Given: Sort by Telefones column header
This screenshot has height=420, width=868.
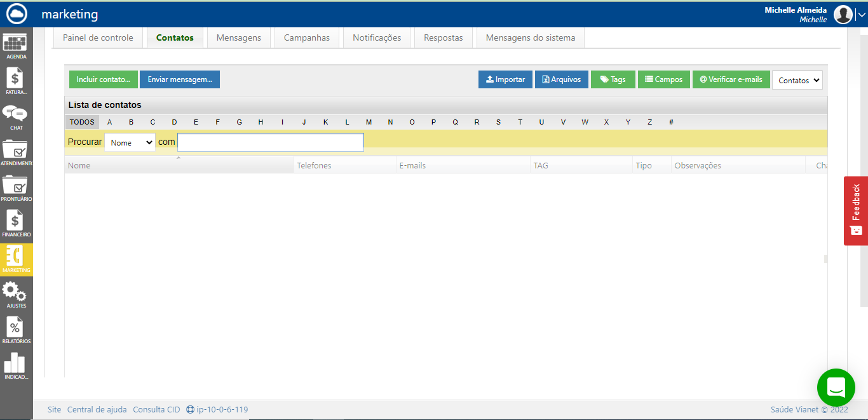Looking at the screenshot, I should coord(345,165).
